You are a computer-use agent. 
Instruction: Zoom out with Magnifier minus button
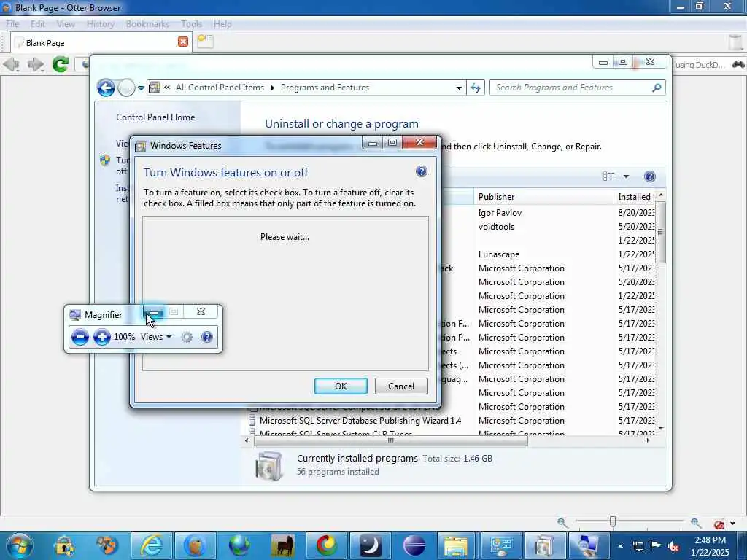pyautogui.click(x=80, y=337)
